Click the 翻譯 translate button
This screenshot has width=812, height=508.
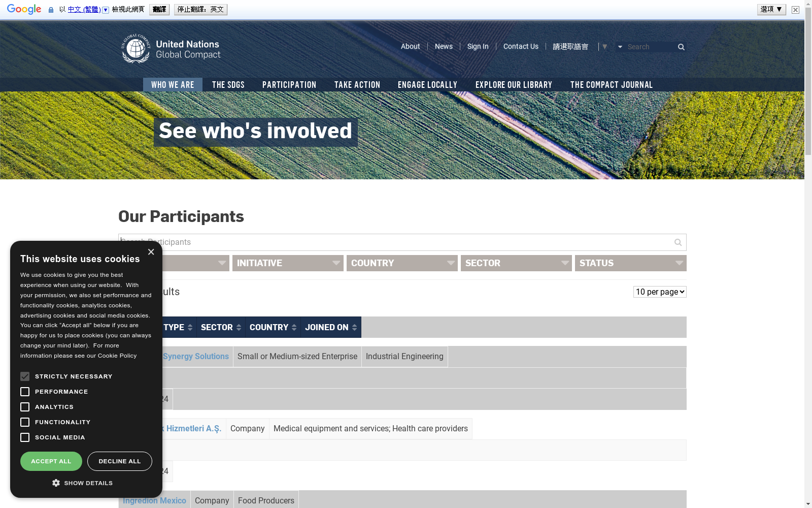point(159,10)
